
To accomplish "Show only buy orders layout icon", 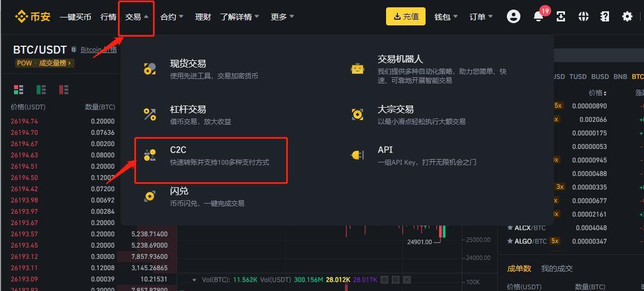I will 41,90.
